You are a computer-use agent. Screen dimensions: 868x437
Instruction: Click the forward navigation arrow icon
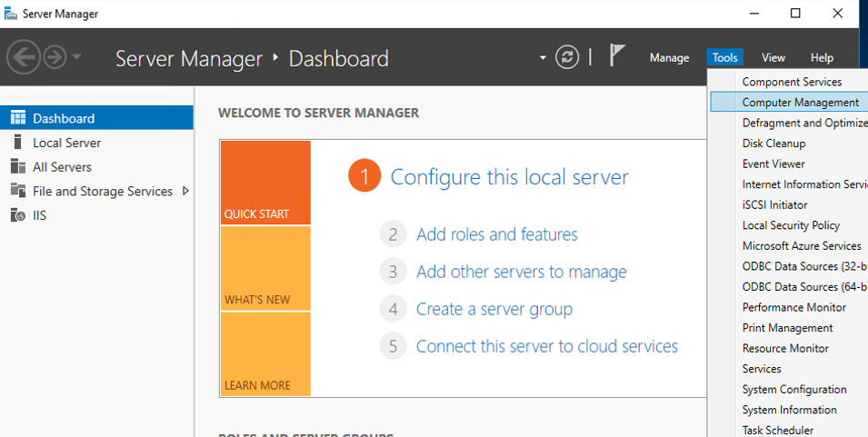pyautogui.click(x=55, y=57)
